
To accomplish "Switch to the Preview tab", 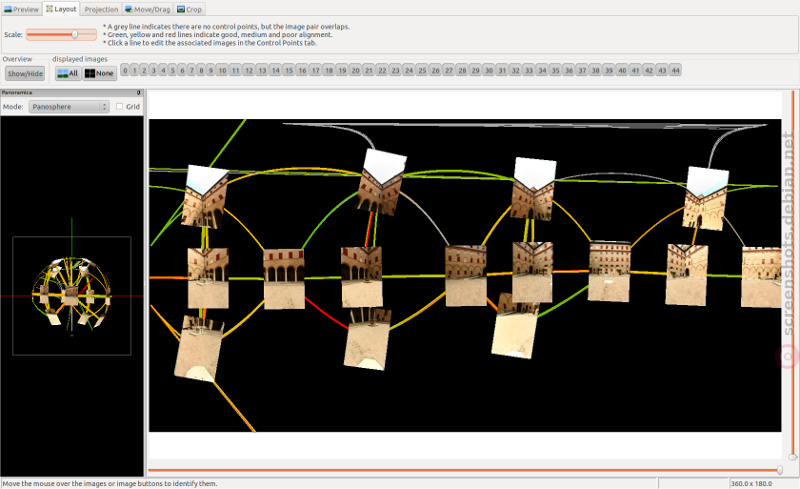I will point(21,9).
